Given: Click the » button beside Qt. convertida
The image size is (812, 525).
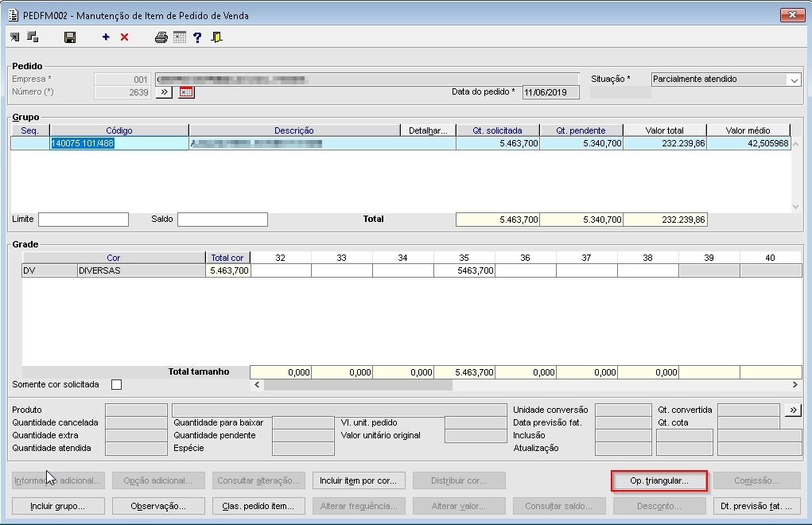Looking at the screenshot, I should tap(793, 410).
